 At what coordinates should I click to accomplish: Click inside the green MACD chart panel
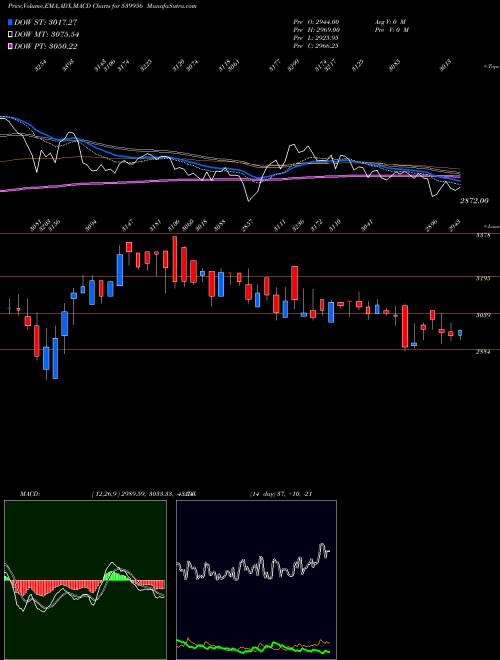85,580
